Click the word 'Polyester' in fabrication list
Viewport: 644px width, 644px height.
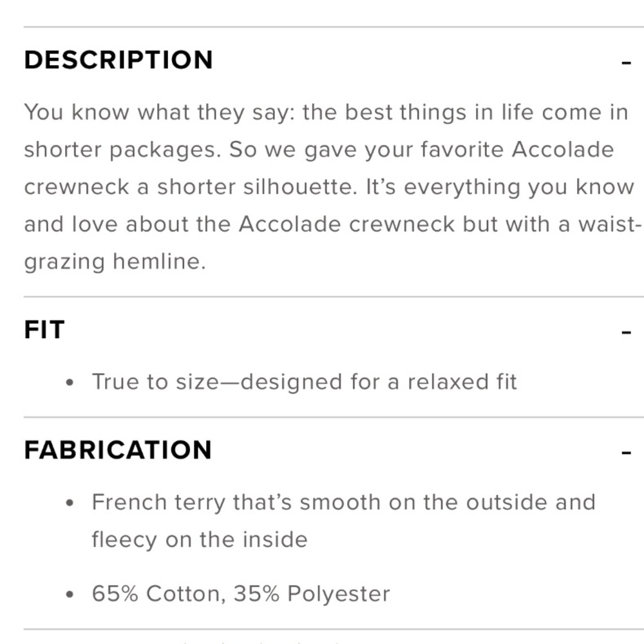339,594
